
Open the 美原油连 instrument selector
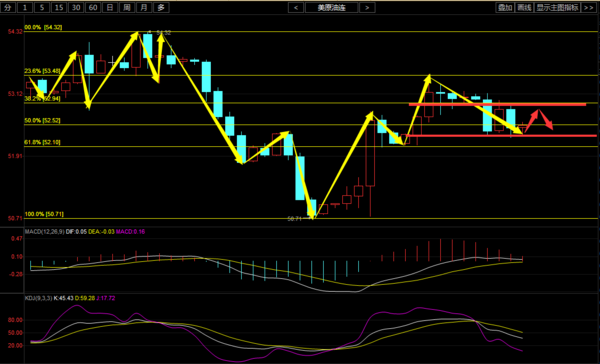coord(331,7)
